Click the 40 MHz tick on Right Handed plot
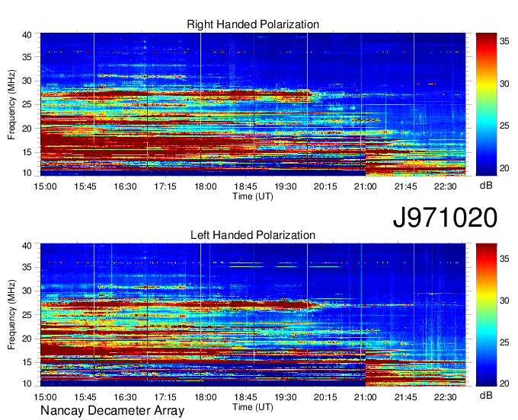The image size is (518, 420). tap(27, 35)
